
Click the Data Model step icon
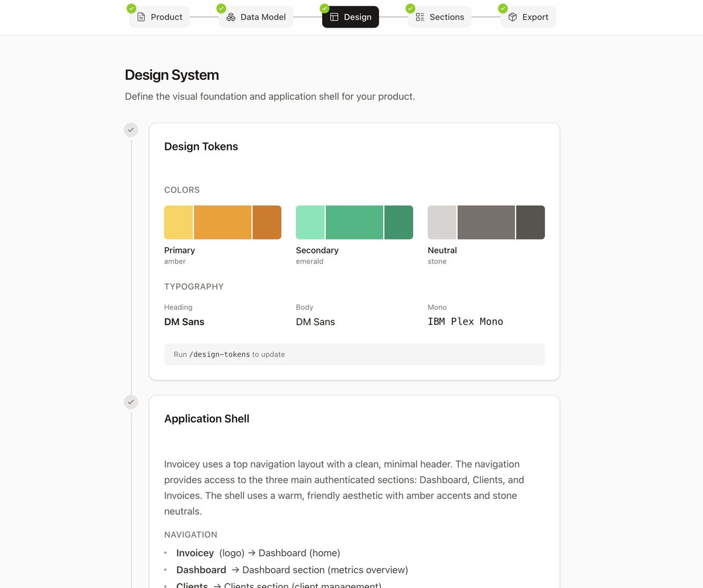click(x=231, y=17)
